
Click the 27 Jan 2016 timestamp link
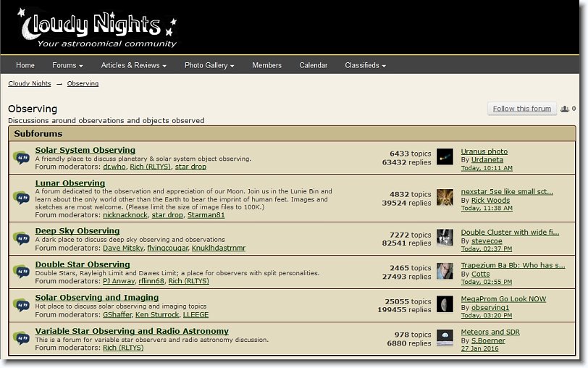coord(479,348)
